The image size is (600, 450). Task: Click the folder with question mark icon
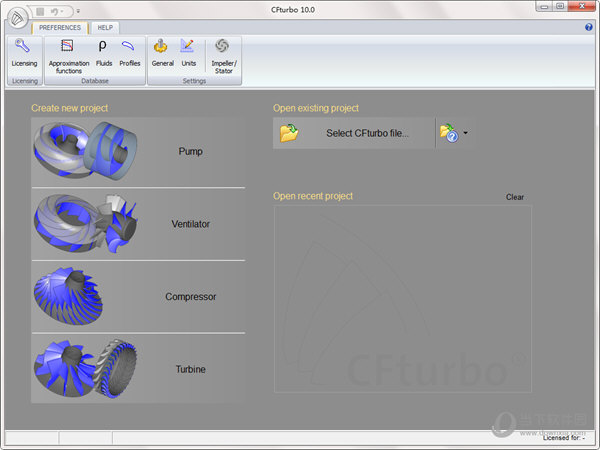click(448, 133)
